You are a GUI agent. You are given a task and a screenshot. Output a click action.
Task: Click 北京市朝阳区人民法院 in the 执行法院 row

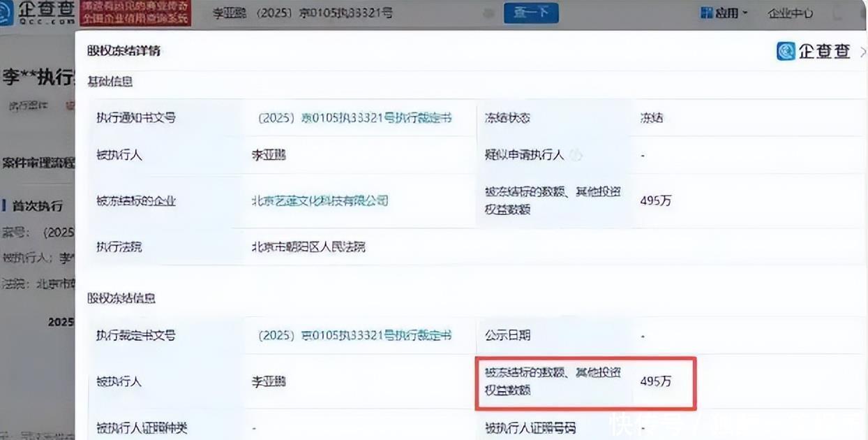coord(308,247)
